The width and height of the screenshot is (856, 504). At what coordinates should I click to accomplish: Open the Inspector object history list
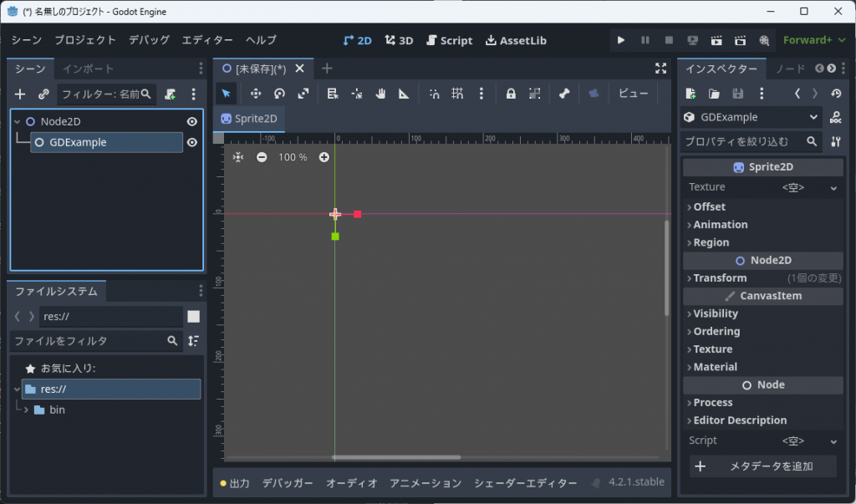[836, 94]
